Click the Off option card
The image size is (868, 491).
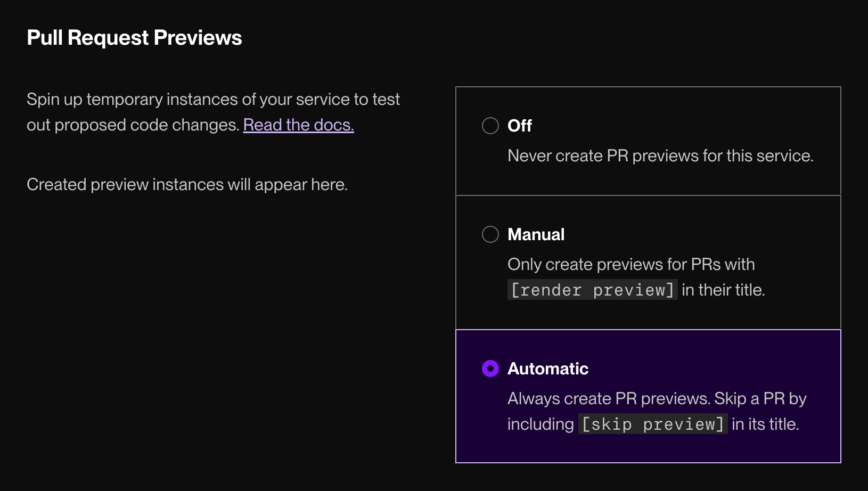(647, 141)
